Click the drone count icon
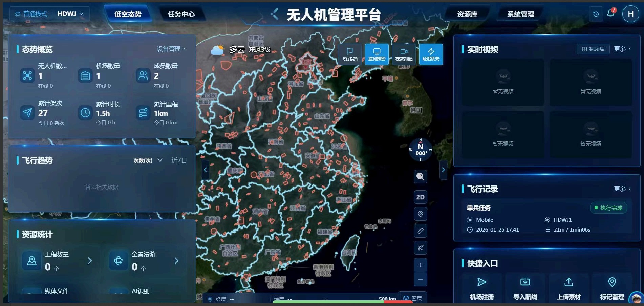Screen dimensions: 644x306 click(x=27, y=75)
